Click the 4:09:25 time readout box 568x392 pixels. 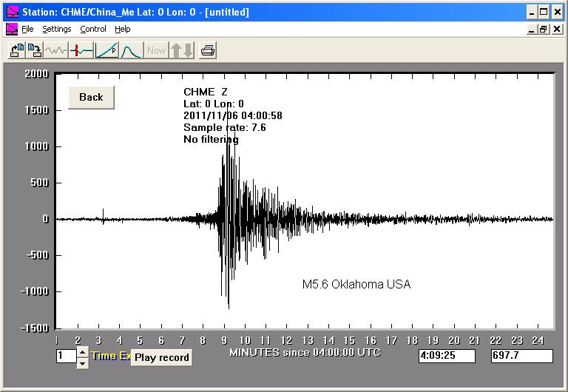pos(448,356)
